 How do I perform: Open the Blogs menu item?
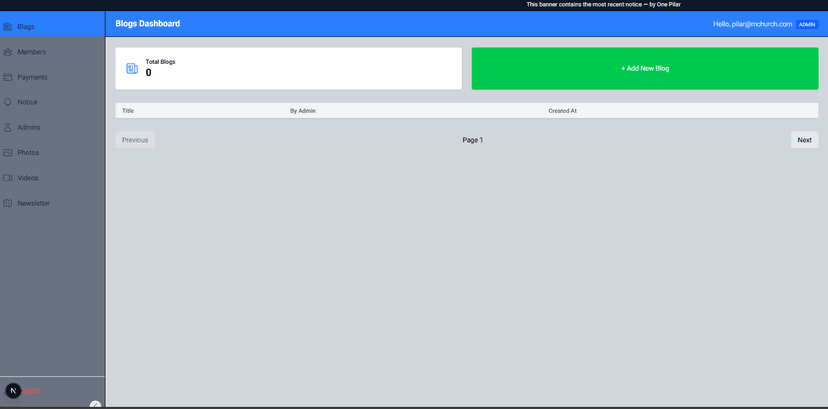point(52,26)
